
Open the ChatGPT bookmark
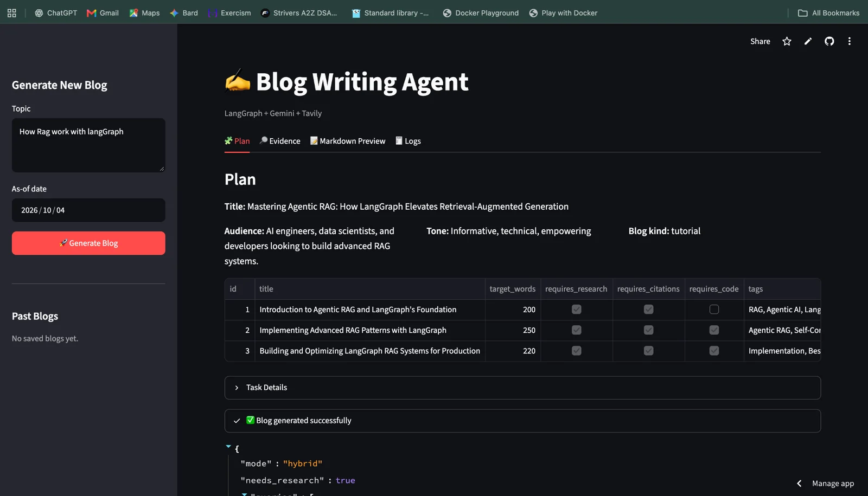coord(56,13)
